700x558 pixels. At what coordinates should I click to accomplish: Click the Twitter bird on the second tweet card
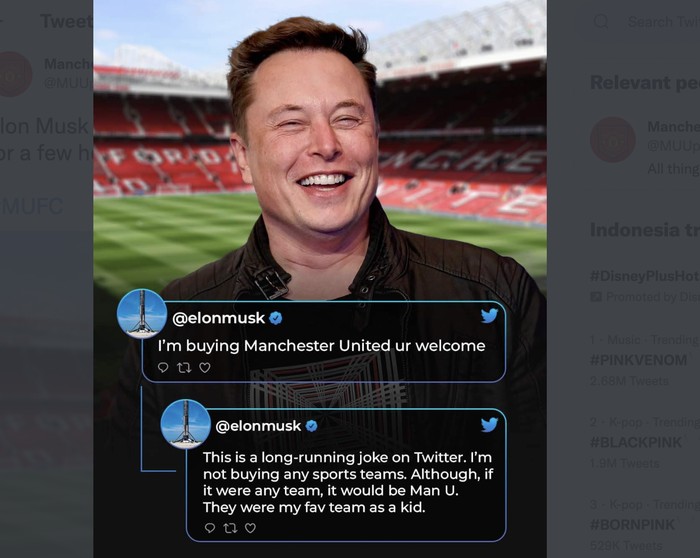point(489,424)
